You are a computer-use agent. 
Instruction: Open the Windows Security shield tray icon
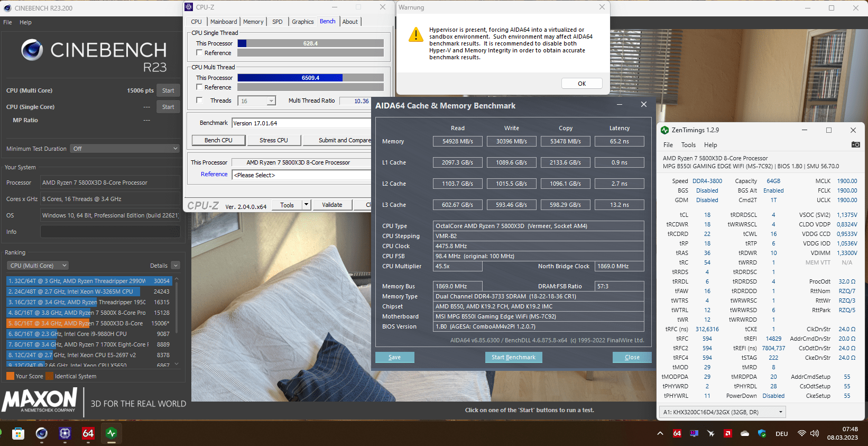pyautogui.click(x=762, y=434)
